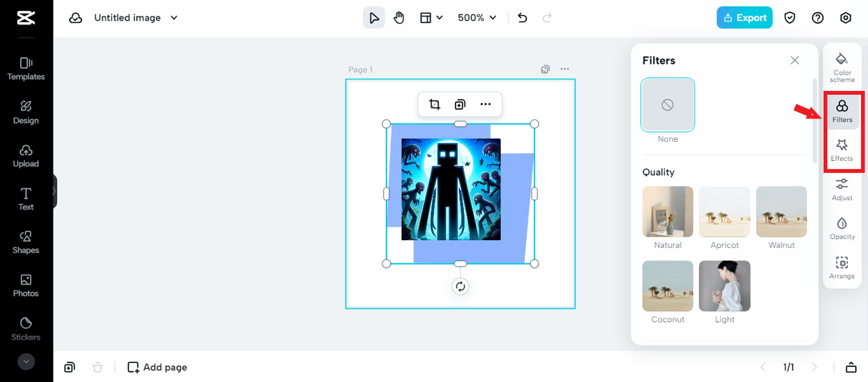Image resolution: width=868 pixels, height=382 pixels.
Task: Apply the Walnut filter
Action: pos(781,212)
